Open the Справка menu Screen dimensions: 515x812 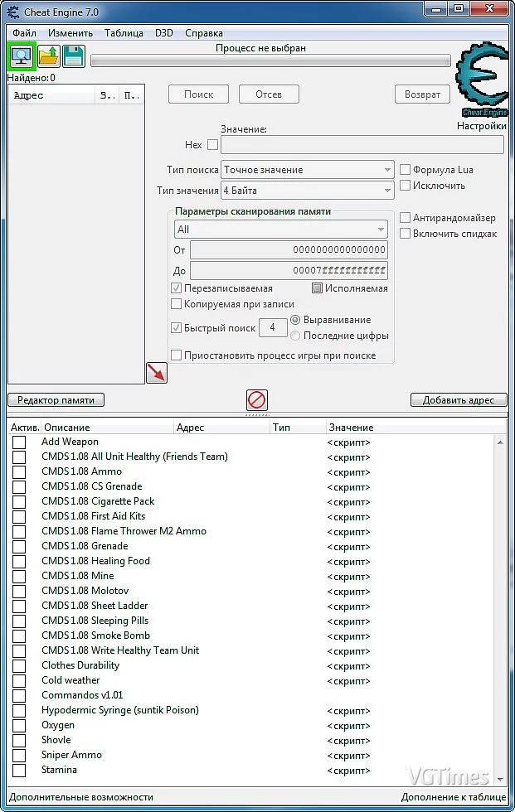(x=204, y=32)
